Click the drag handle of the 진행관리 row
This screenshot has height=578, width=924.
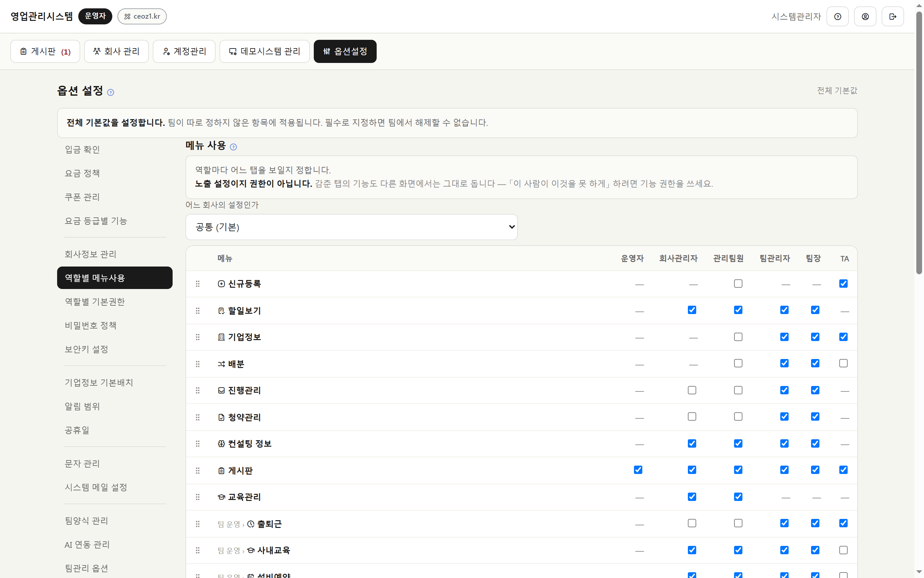click(197, 390)
